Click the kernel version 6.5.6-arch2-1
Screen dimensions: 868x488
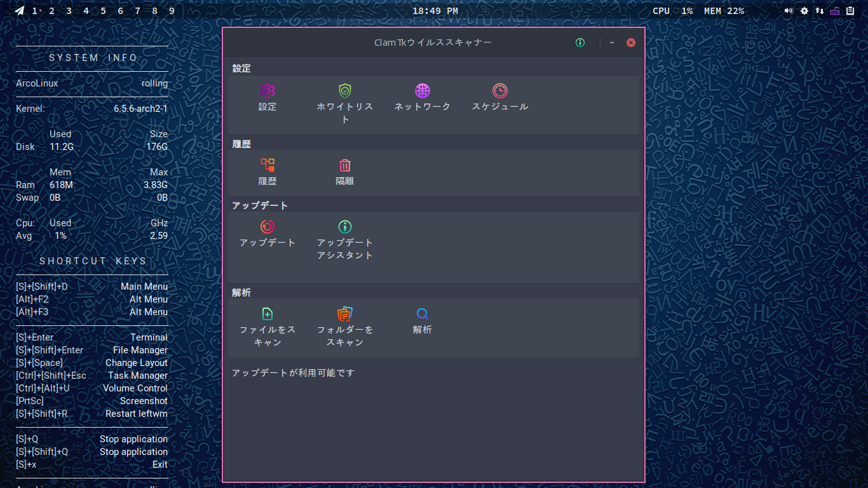140,109
